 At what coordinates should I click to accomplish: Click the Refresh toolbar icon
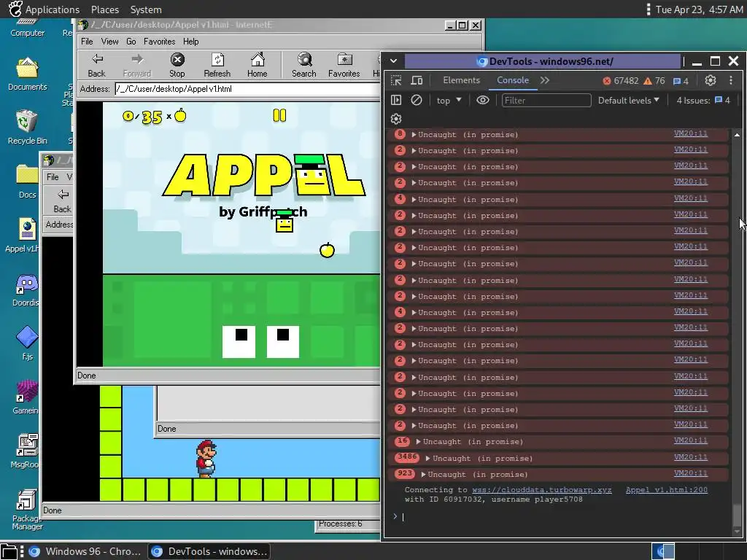point(217,65)
